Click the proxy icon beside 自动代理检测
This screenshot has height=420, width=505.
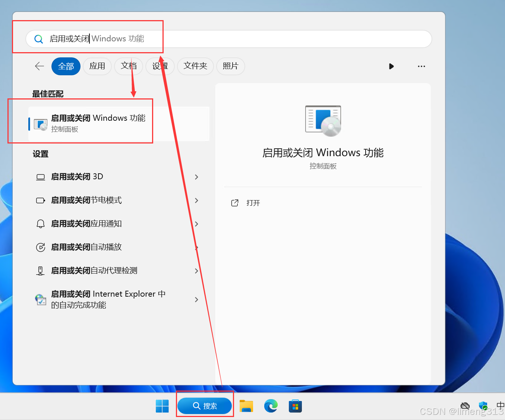click(x=40, y=271)
